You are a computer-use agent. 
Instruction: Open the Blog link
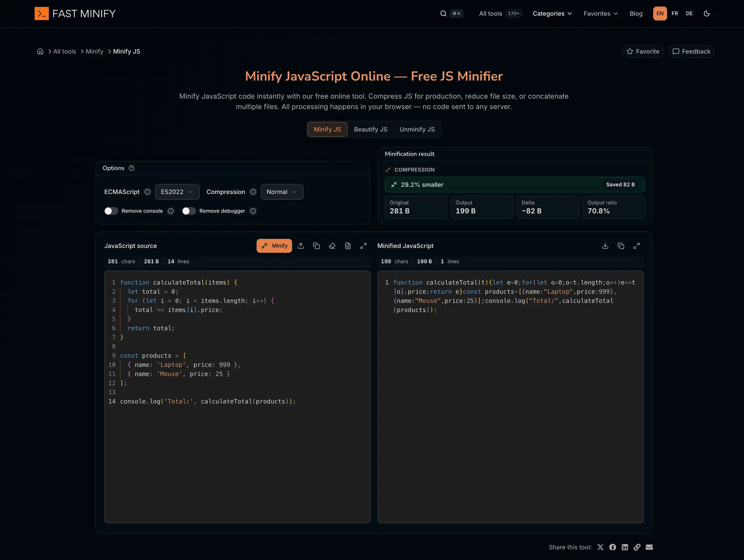[x=636, y=13]
